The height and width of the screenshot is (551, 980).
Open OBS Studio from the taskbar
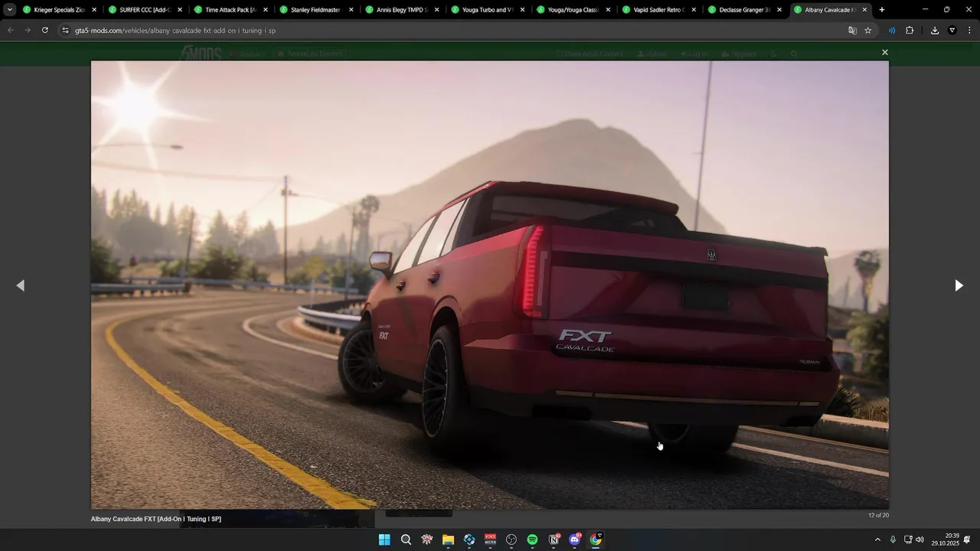pos(511,540)
